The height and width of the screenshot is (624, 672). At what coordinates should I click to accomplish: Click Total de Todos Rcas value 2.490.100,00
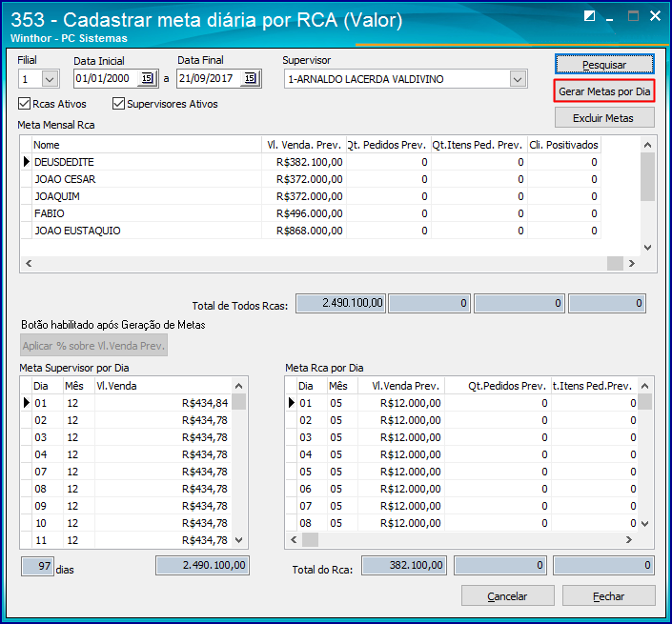tap(340, 303)
